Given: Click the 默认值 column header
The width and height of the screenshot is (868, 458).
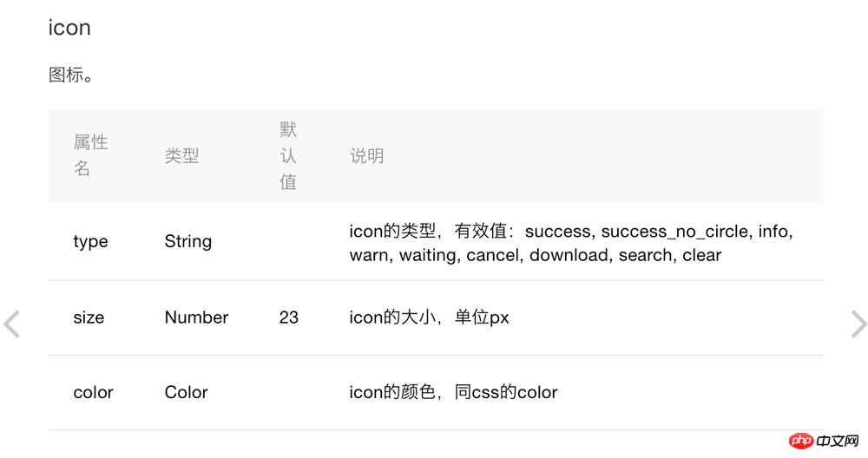Looking at the screenshot, I should [288, 155].
